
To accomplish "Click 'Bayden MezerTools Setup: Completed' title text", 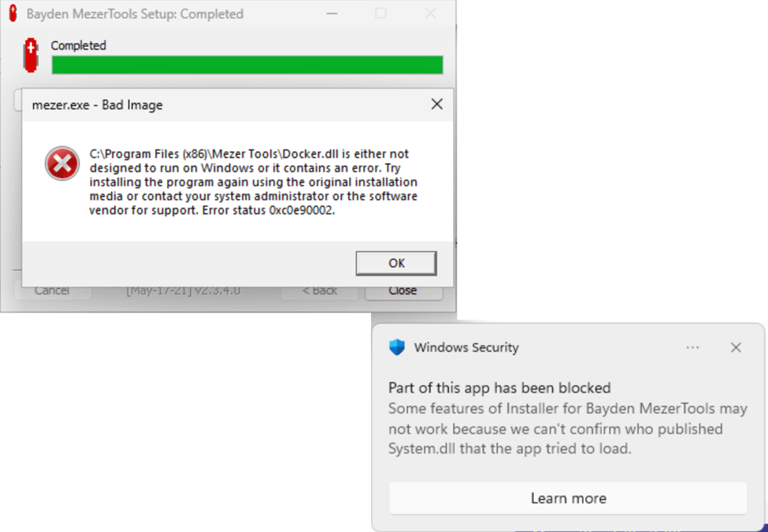I will 135,13.
